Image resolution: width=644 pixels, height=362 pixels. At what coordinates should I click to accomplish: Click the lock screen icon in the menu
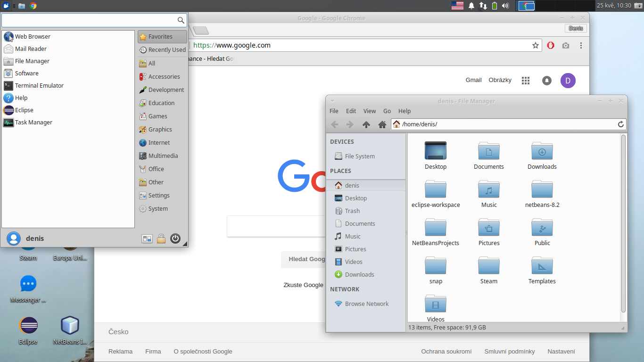[x=161, y=239]
